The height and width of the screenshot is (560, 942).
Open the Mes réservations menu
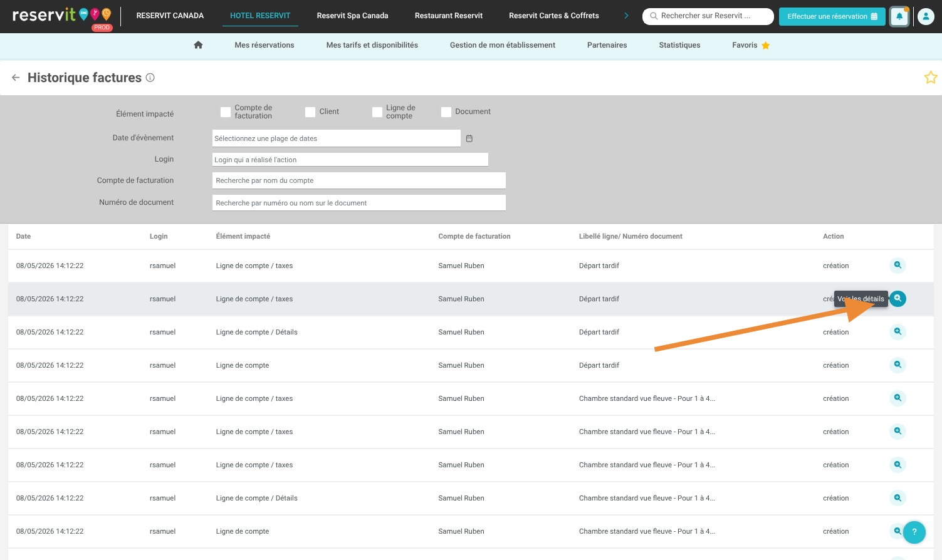264,45
